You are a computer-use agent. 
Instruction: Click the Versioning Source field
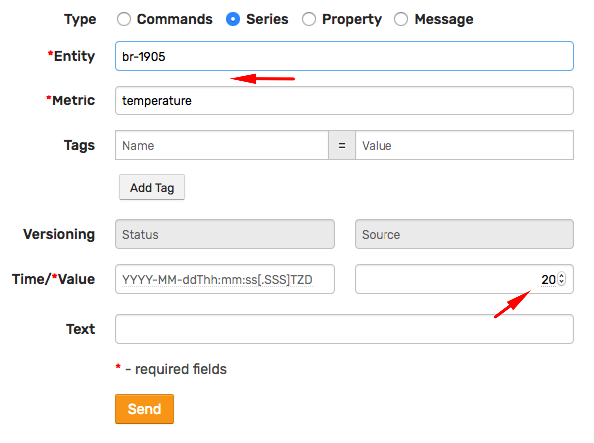[464, 234]
